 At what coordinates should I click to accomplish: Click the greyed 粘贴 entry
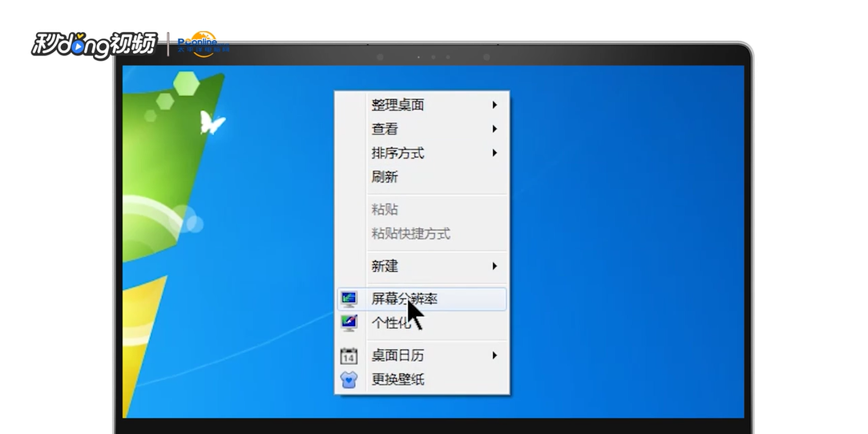(422, 210)
